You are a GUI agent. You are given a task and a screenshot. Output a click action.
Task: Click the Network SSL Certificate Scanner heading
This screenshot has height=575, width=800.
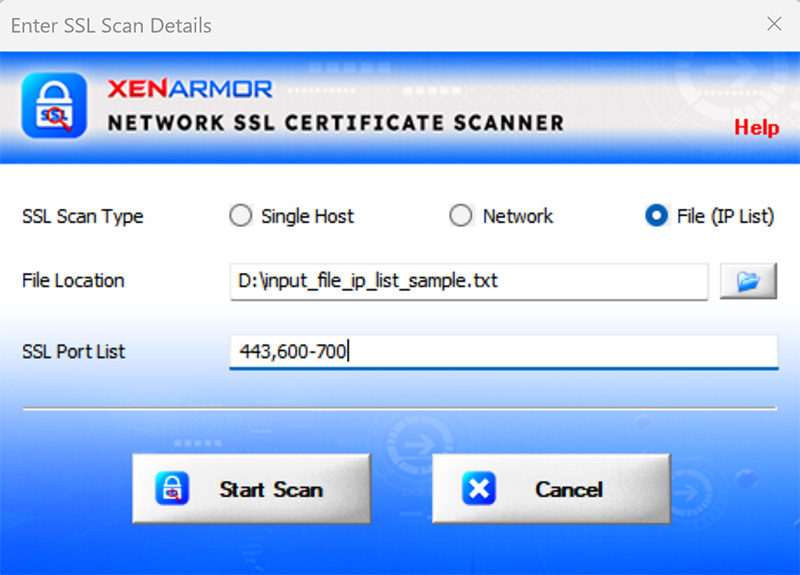click(x=336, y=123)
